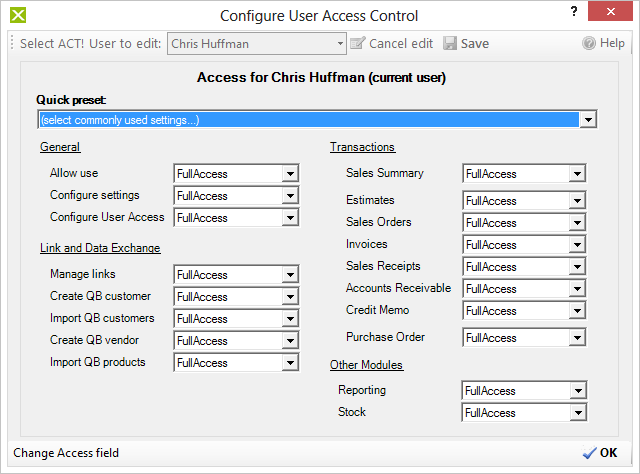Open the ACT! user selection dropdown
The height and width of the screenshot is (474, 640).
340,44
